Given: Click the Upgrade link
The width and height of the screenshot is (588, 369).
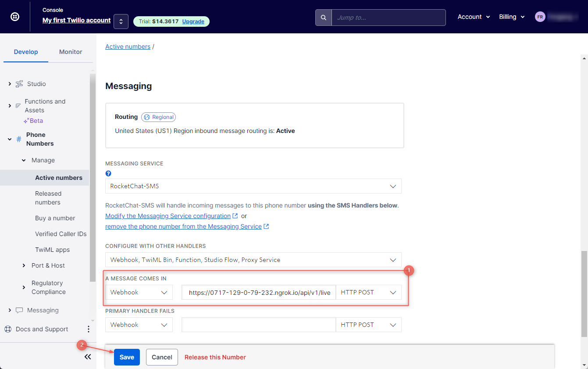Looking at the screenshot, I should [x=193, y=21].
